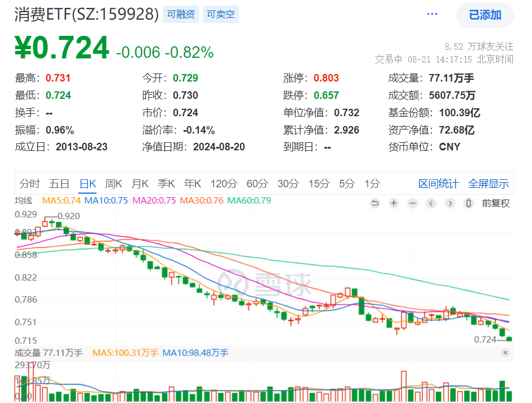Switch to 120分 interval tab
Screen dimensions: 532x403
224,183
